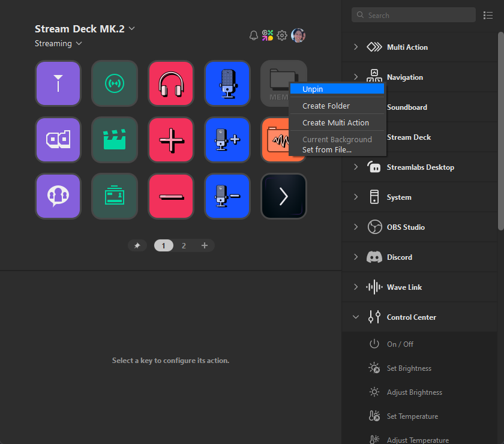Select the blue microphone key
This screenshot has width=504, height=444.
pos(227,83)
